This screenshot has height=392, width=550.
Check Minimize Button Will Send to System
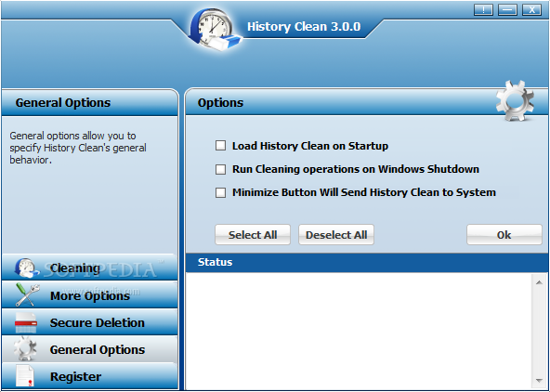pos(220,192)
